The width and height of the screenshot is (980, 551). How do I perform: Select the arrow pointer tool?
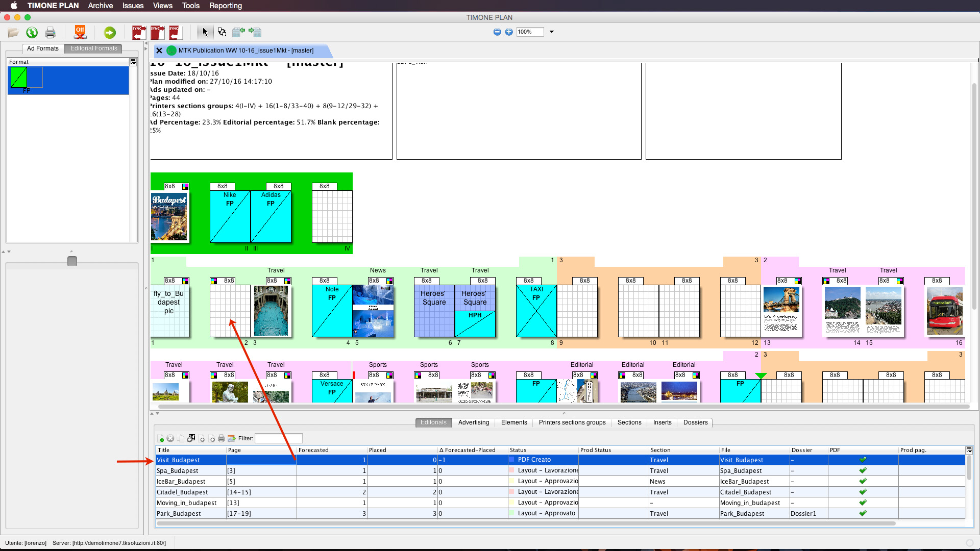pyautogui.click(x=205, y=32)
